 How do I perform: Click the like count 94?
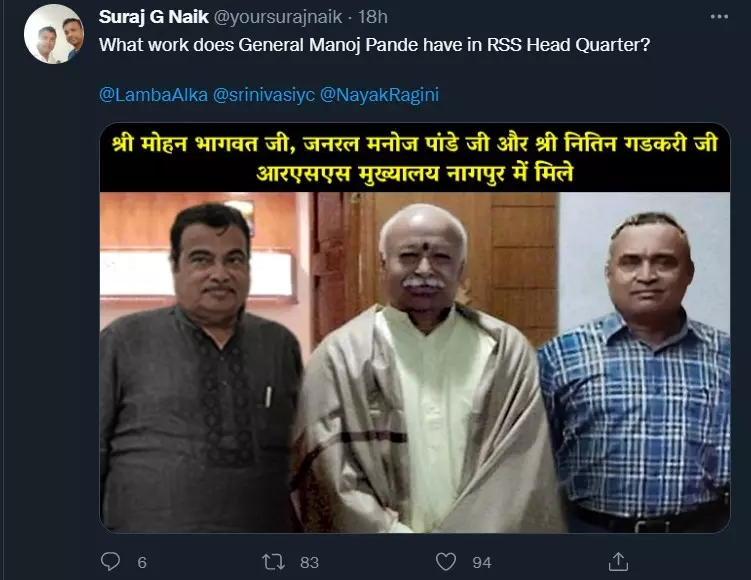point(482,562)
